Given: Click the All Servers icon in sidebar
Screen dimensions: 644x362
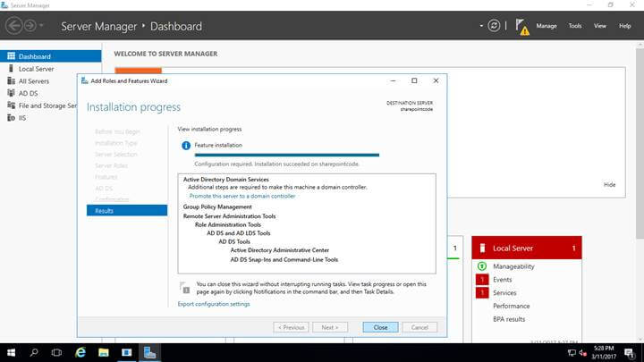Looking at the screenshot, I should coord(11,80).
